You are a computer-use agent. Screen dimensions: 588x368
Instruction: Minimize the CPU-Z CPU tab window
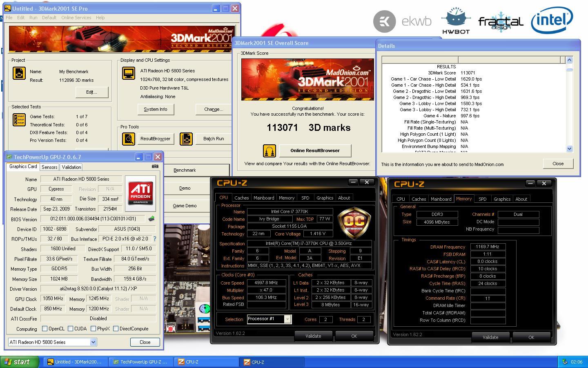353,182
